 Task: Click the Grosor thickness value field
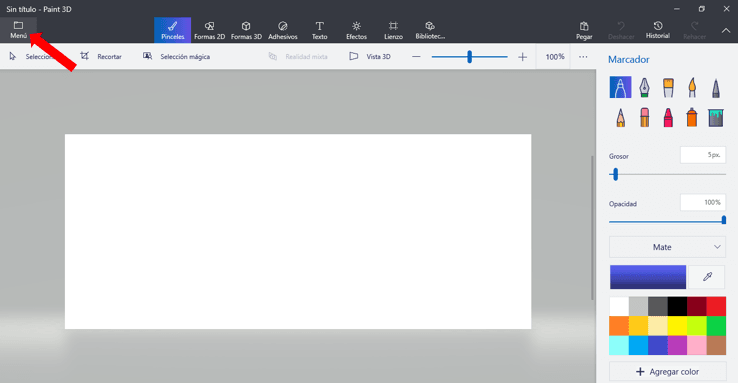(x=703, y=155)
